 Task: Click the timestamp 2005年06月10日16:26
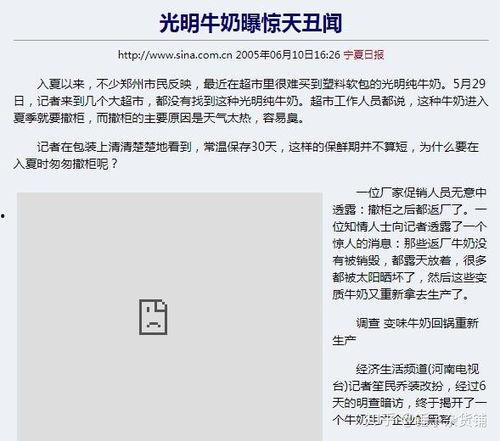click(x=288, y=55)
